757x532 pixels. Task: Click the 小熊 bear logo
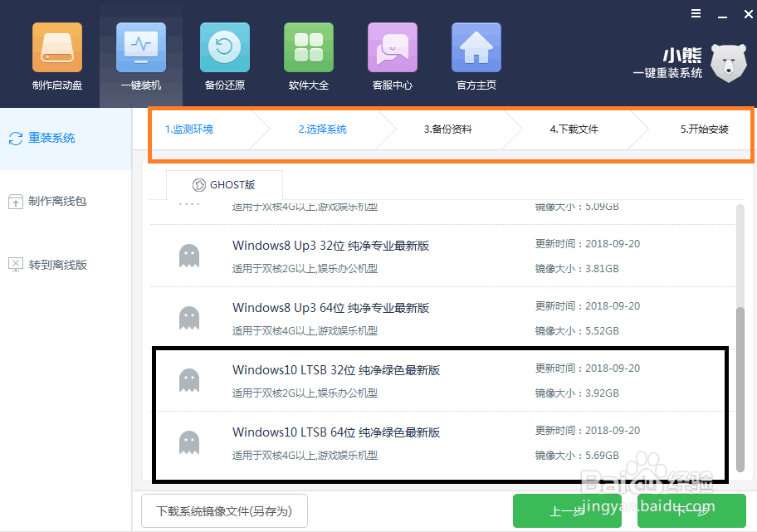coord(729,63)
